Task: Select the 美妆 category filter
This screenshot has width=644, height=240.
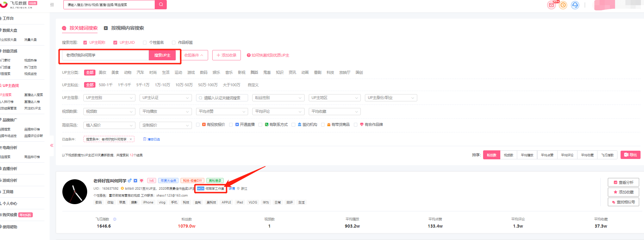Action: pos(102,72)
